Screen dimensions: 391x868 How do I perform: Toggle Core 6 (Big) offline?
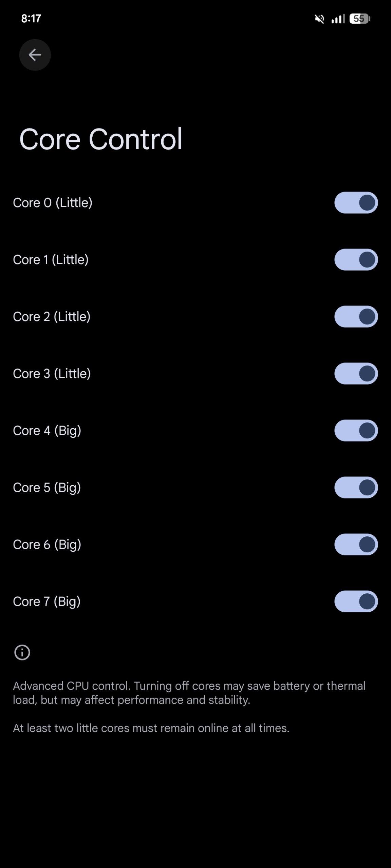(x=356, y=545)
